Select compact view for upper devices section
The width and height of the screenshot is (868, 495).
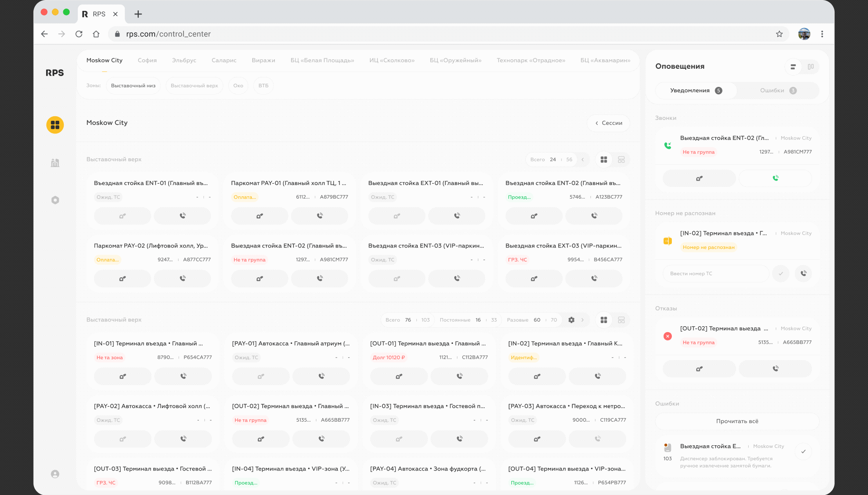pyautogui.click(x=621, y=160)
